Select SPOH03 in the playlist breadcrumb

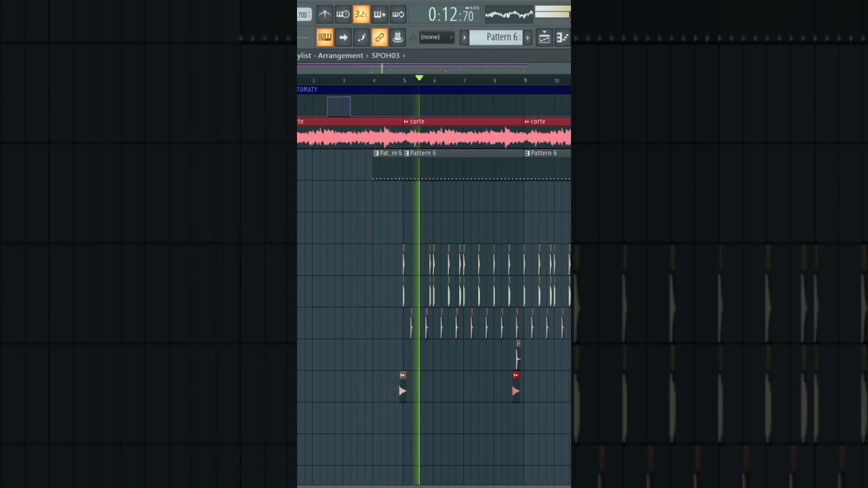(385, 56)
